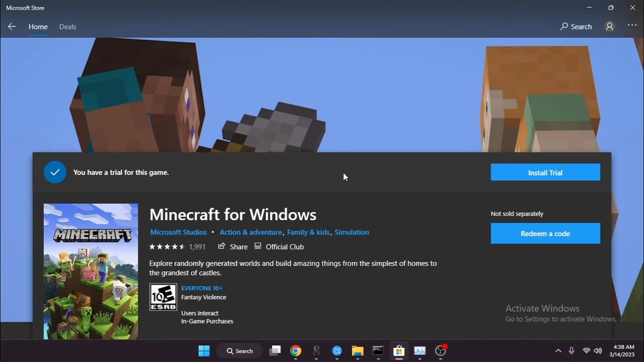Click the Redeem a code button
The image size is (644, 362).
[x=545, y=233]
